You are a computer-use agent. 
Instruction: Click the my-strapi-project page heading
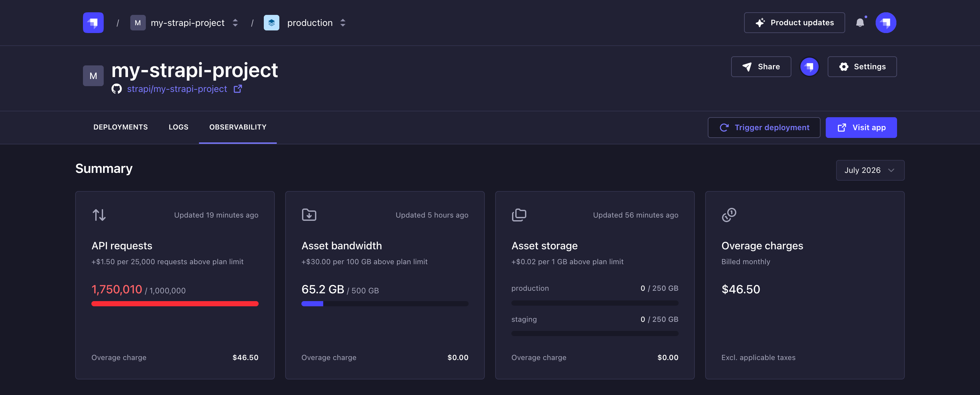coord(195,70)
